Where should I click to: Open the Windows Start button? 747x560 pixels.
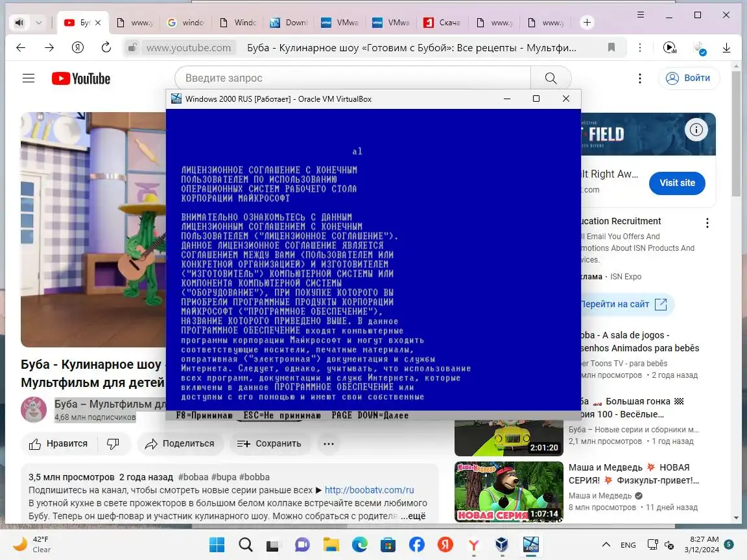click(x=217, y=544)
